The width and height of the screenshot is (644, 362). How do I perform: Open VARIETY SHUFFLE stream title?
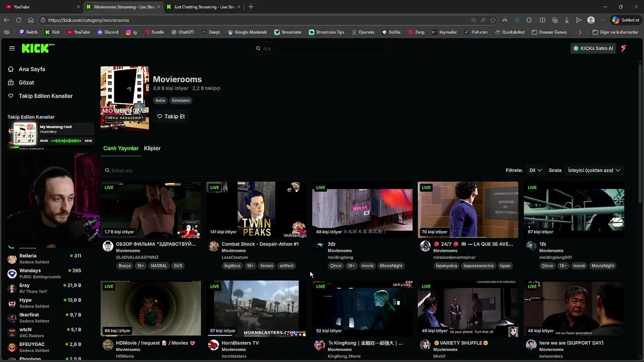tap(461, 343)
